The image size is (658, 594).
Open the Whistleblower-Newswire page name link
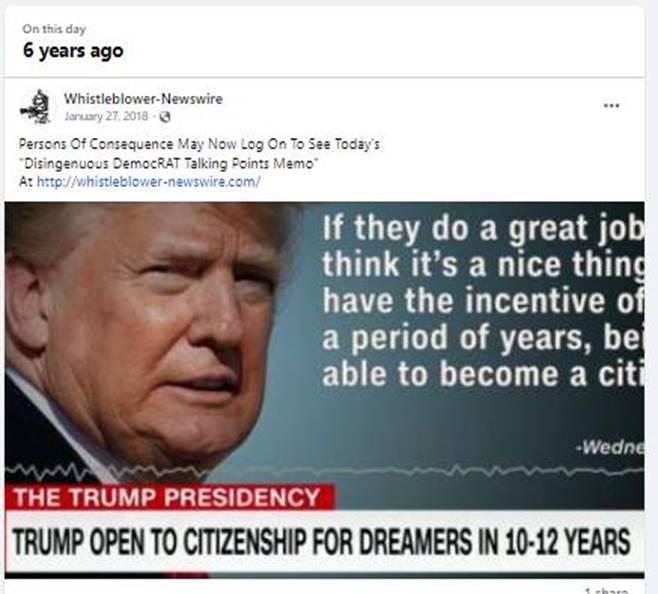tap(143, 99)
